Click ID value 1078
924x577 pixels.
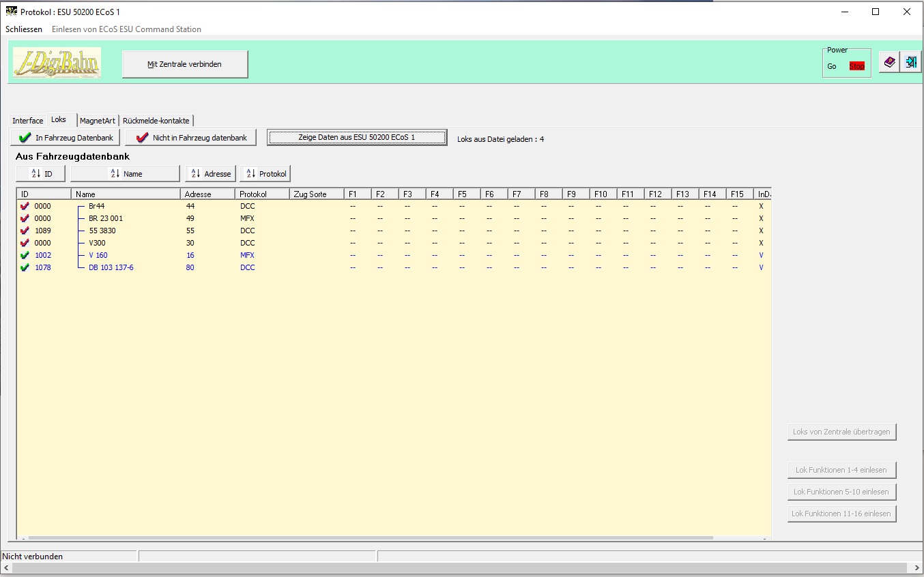click(42, 267)
